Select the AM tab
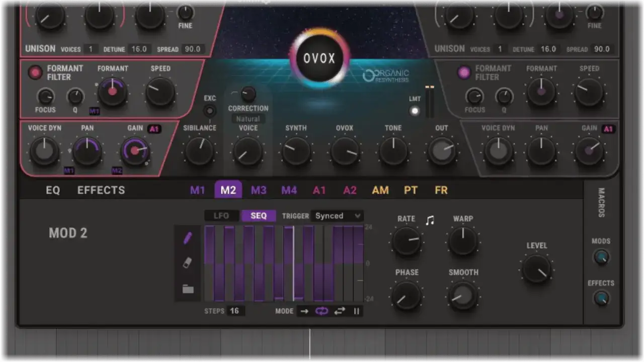Screen dimensions: 644x362 pyautogui.click(x=380, y=190)
